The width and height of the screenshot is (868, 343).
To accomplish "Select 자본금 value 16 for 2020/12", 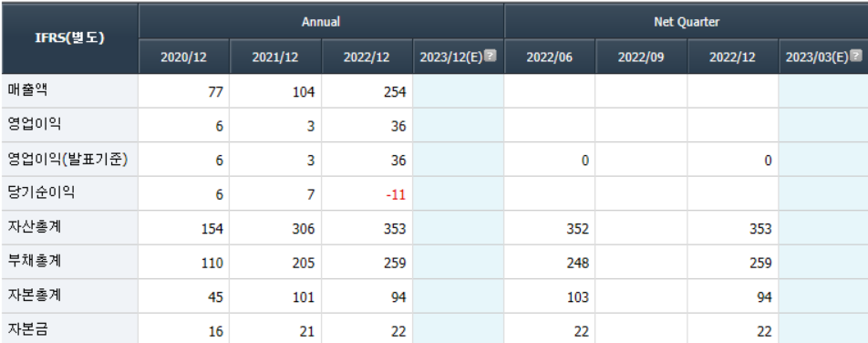I will pyautogui.click(x=216, y=331).
